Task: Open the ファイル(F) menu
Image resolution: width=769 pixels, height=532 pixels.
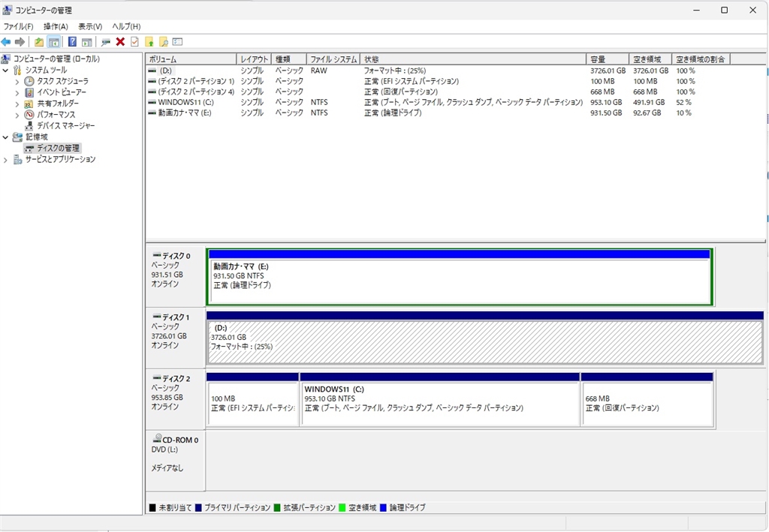Action: pyautogui.click(x=19, y=26)
